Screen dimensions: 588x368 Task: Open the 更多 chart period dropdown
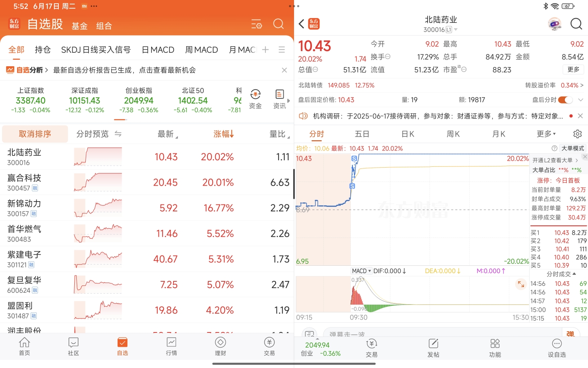546,134
